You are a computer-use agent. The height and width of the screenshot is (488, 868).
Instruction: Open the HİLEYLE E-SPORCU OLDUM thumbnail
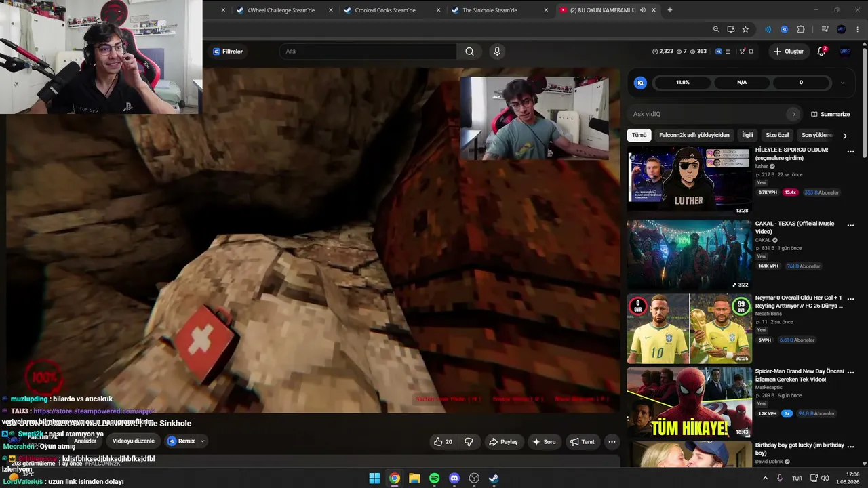click(x=689, y=180)
